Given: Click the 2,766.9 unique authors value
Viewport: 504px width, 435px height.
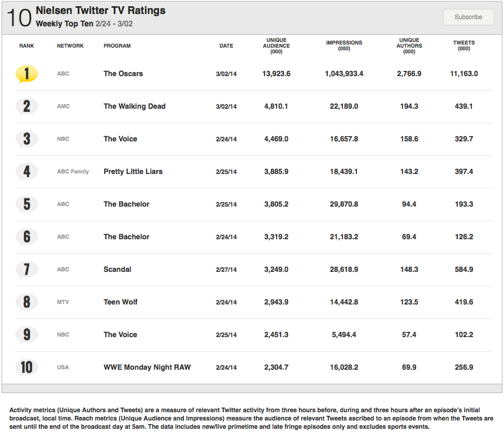Looking at the screenshot, I should click(x=409, y=74).
